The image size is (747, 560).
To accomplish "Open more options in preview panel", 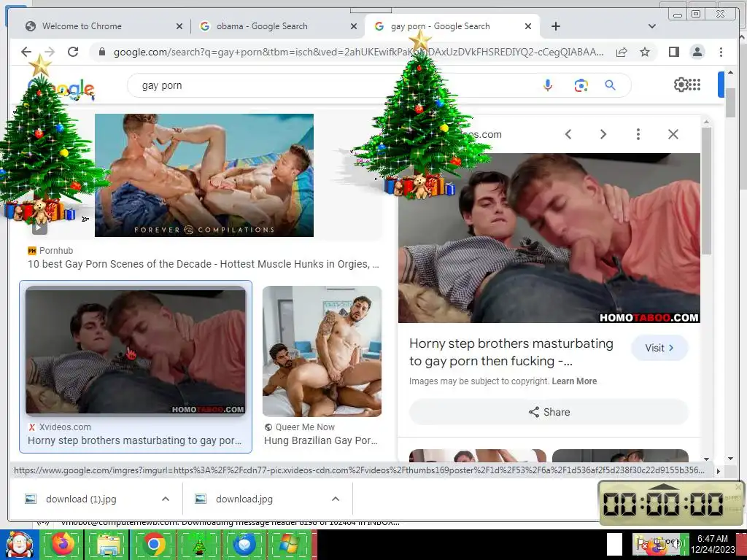I will coord(638,134).
